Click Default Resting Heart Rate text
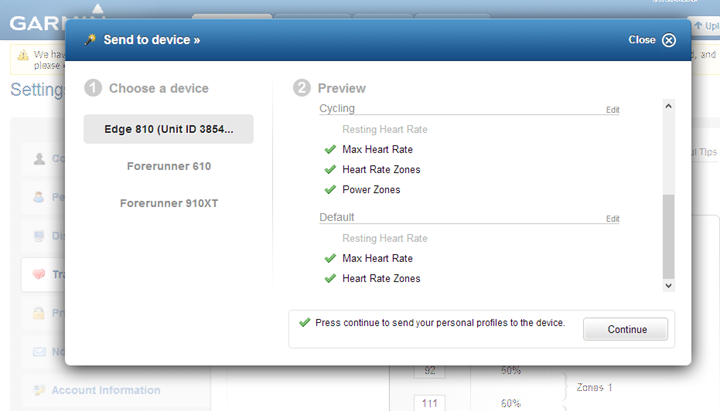This screenshot has width=720, height=411. pyautogui.click(x=385, y=238)
